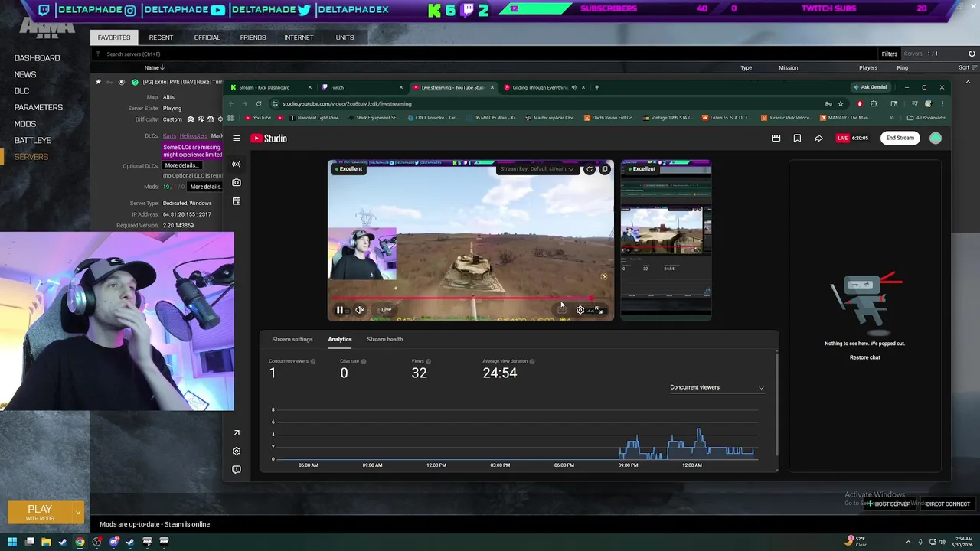Expand the Stream key dropdown

point(536,169)
